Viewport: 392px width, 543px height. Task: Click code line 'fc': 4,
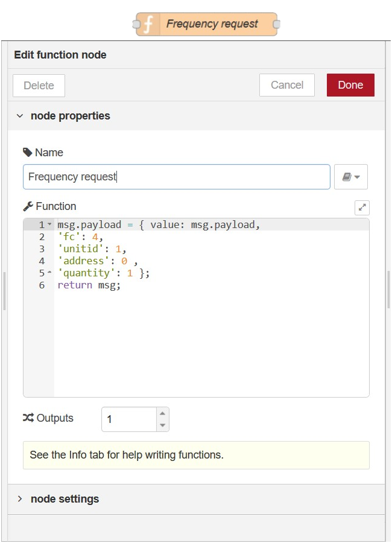point(80,237)
